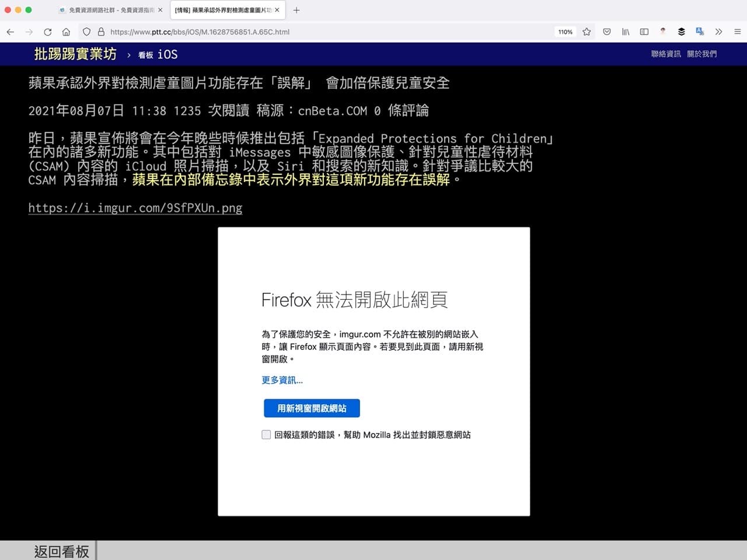Viewport: 747px width, 560px height.
Task: Open tracking protection shield info
Action: (x=86, y=32)
